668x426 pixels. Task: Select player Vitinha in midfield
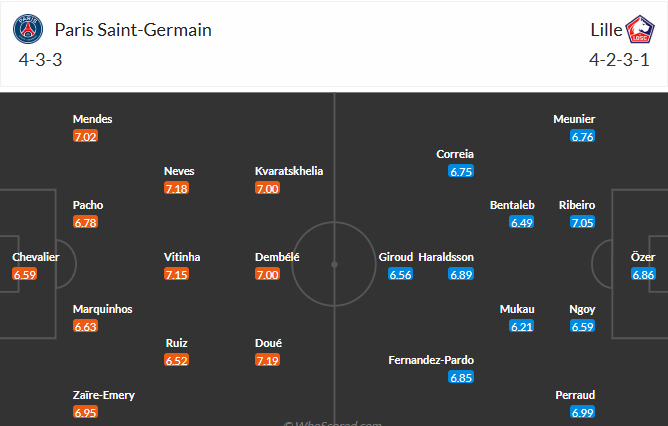pyautogui.click(x=182, y=257)
